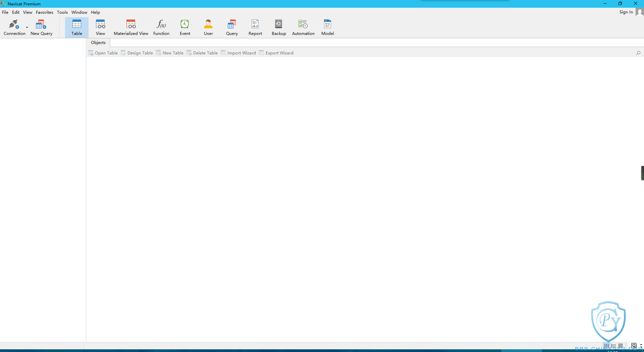Open the Edit menu
This screenshot has height=352, width=644.
[16, 12]
